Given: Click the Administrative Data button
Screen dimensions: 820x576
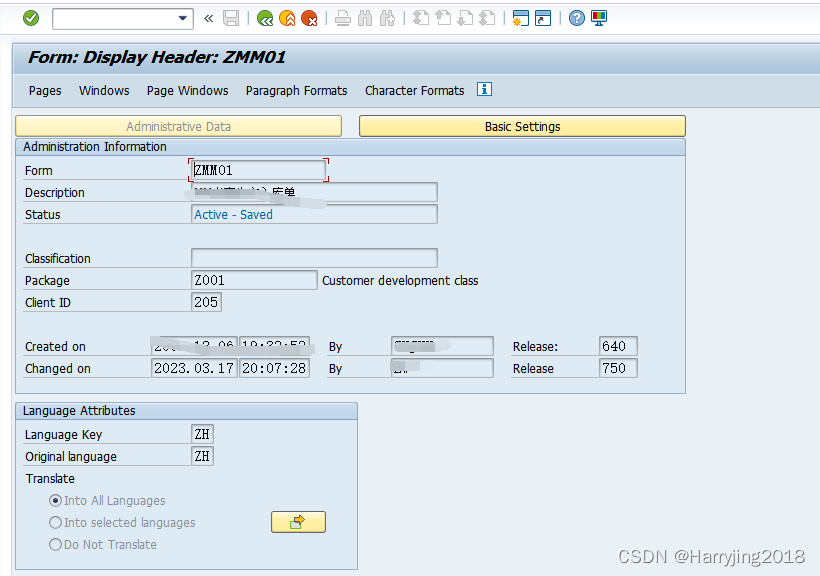Looking at the screenshot, I should tap(178, 126).
